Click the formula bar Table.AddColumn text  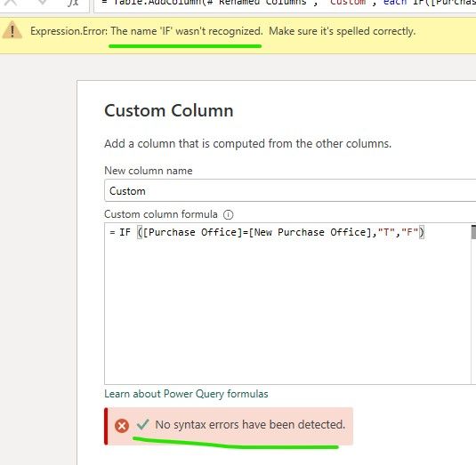(288, 3)
